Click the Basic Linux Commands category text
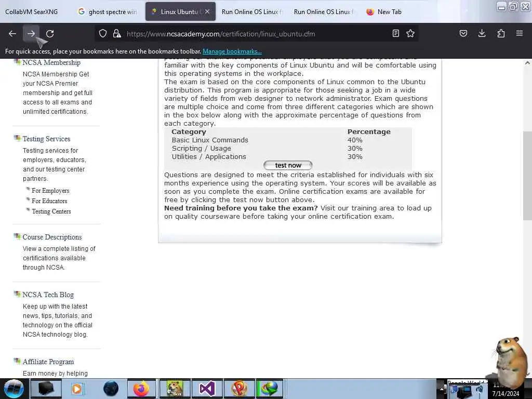The image size is (532, 399). (x=210, y=140)
